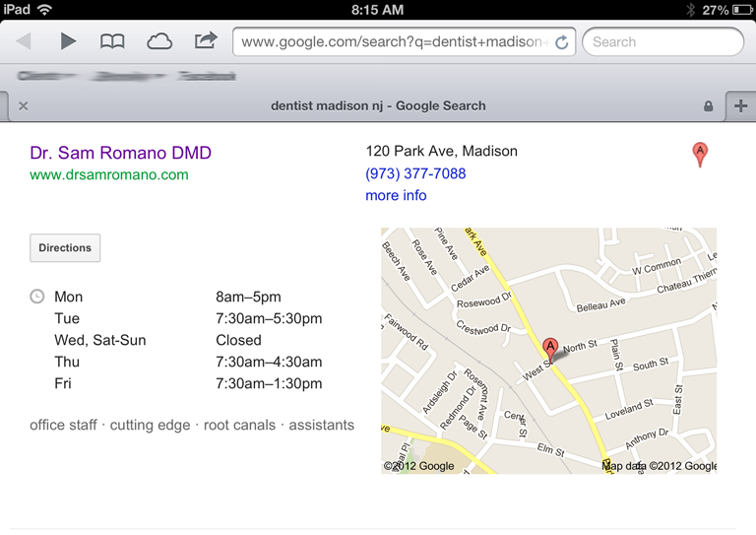The image size is (756, 535).
Task: Select address text 120 Park Ave, Madison
Action: pyautogui.click(x=442, y=151)
